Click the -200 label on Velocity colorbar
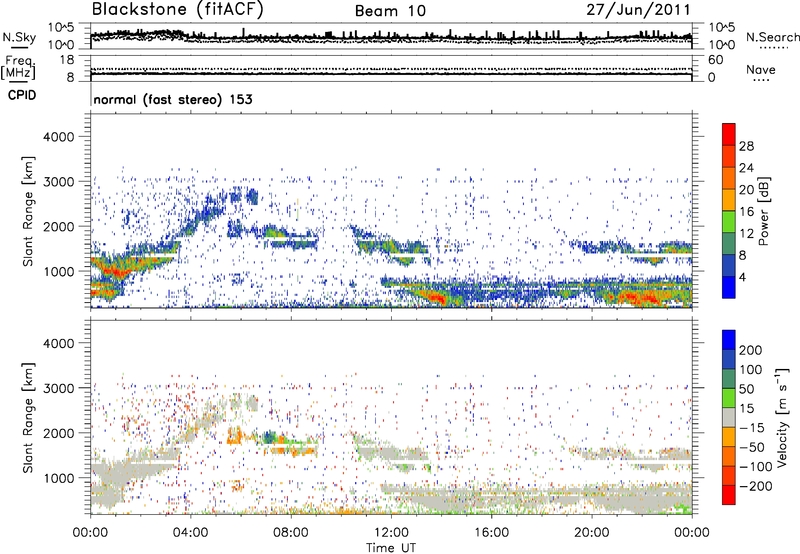Image resolution: width=800 pixels, height=554 pixels. [x=755, y=486]
